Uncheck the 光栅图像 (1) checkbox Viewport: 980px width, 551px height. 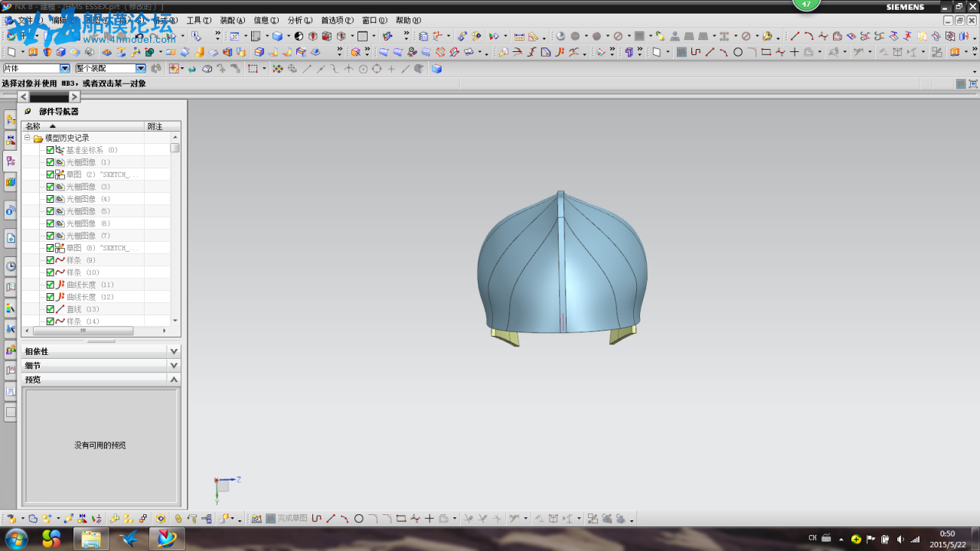coord(51,162)
